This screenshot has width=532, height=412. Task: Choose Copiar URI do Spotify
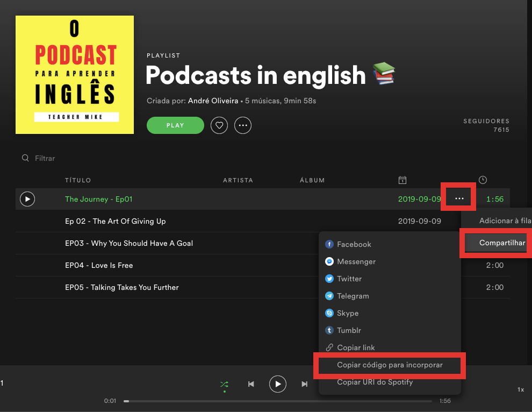coord(390,382)
